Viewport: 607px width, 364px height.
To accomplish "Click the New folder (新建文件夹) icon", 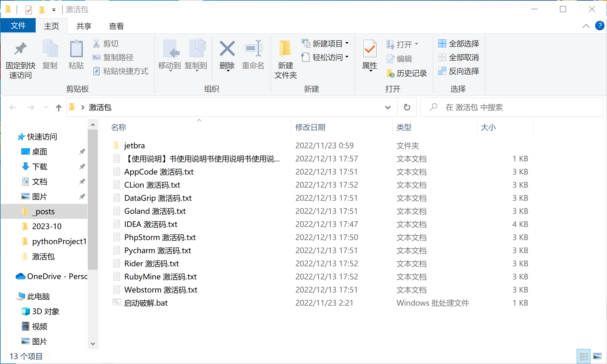I will click(285, 49).
